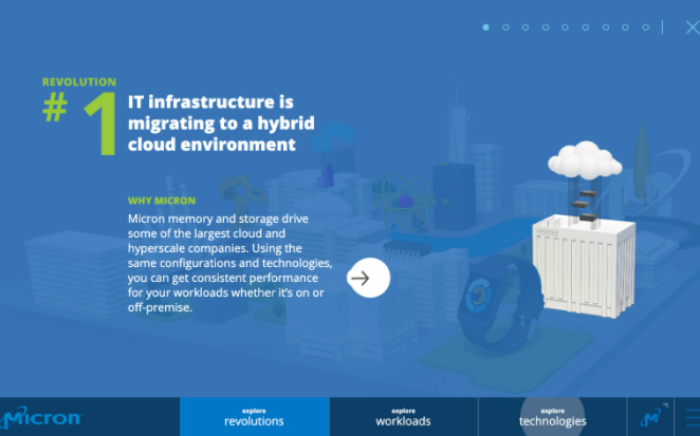Click the large green number 1
The image size is (700, 436).
click(101, 124)
